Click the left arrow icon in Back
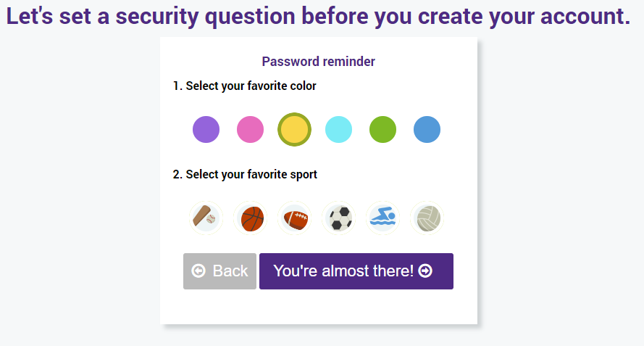This screenshot has height=346, width=644. point(198,271)
